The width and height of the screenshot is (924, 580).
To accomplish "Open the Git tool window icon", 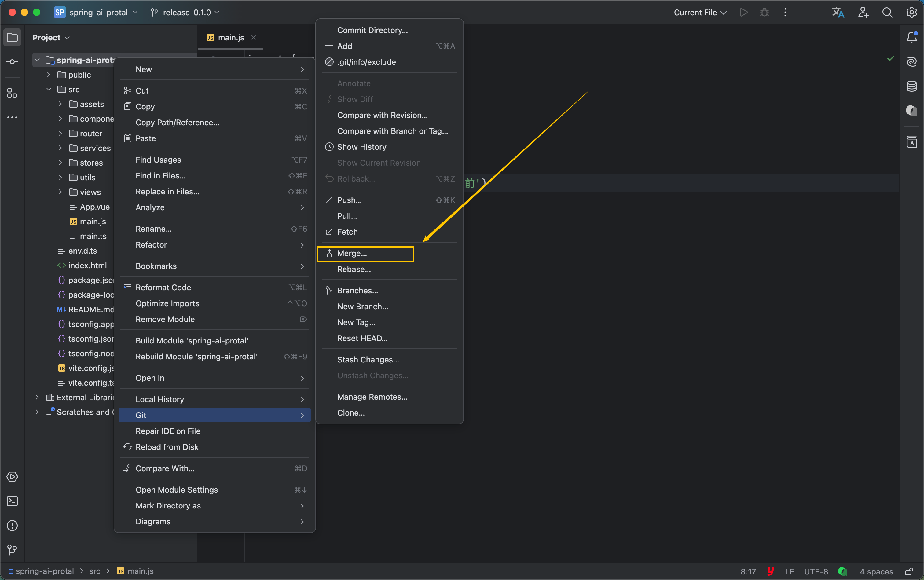I will [x=12, y=550].
